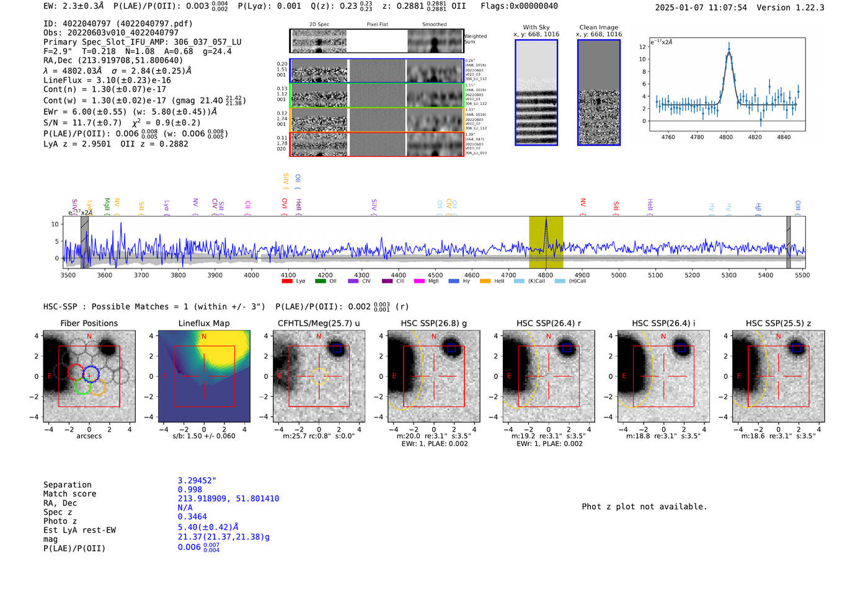The width and height of the screenshot is (868, 591).
Task: Click the Clean Image panel
Action: pos(599,92)
